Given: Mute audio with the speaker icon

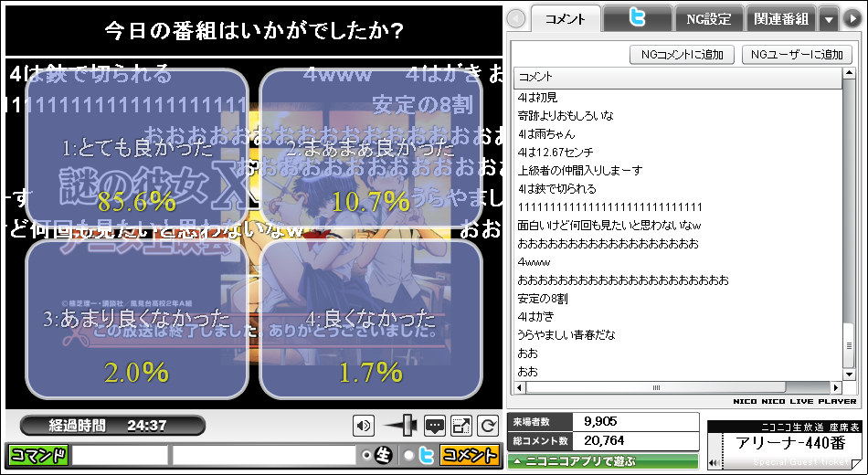Looking at the screenshot, I should click(364, 426).
